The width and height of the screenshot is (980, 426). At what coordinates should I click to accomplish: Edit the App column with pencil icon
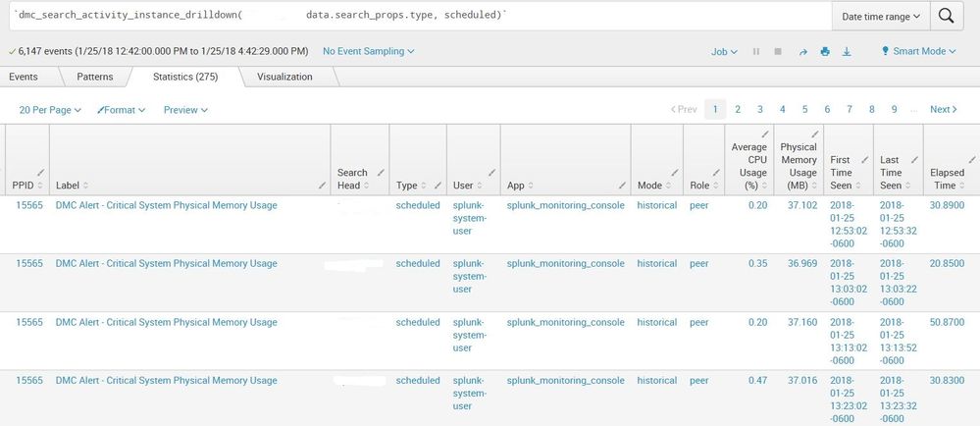tap(623, 185)
